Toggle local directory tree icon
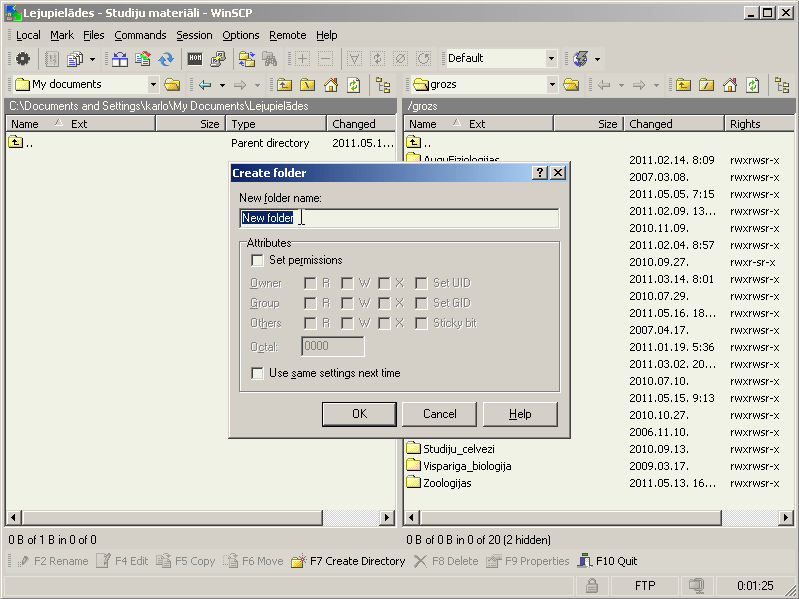This screenshot has height=599, width=799. pyautogui.click(x=383, y=85)
